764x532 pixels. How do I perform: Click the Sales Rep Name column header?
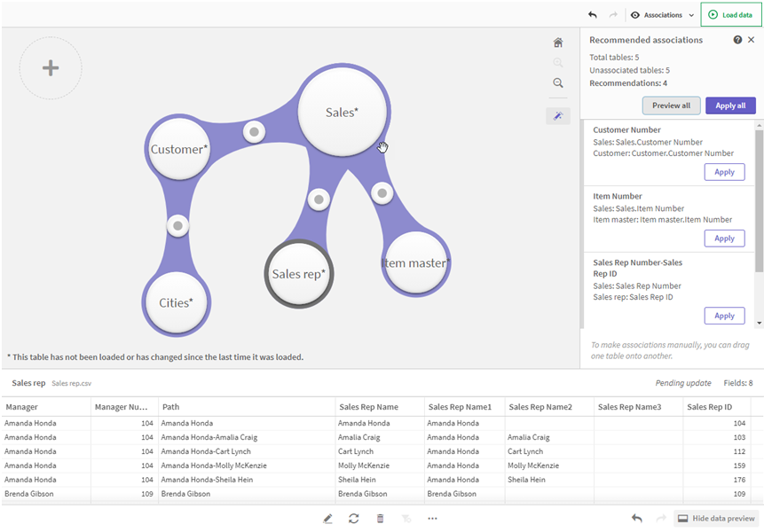tap(380, 407)
